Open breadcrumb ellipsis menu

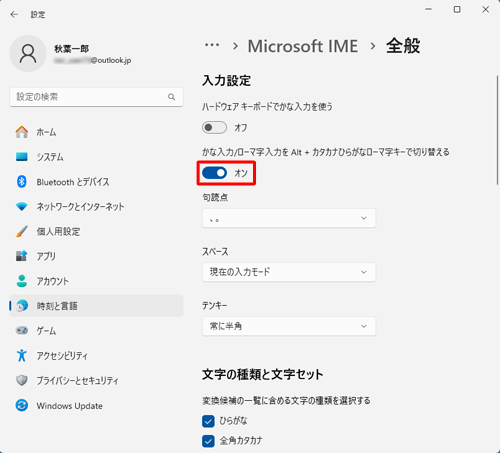[x=212, y=45]
